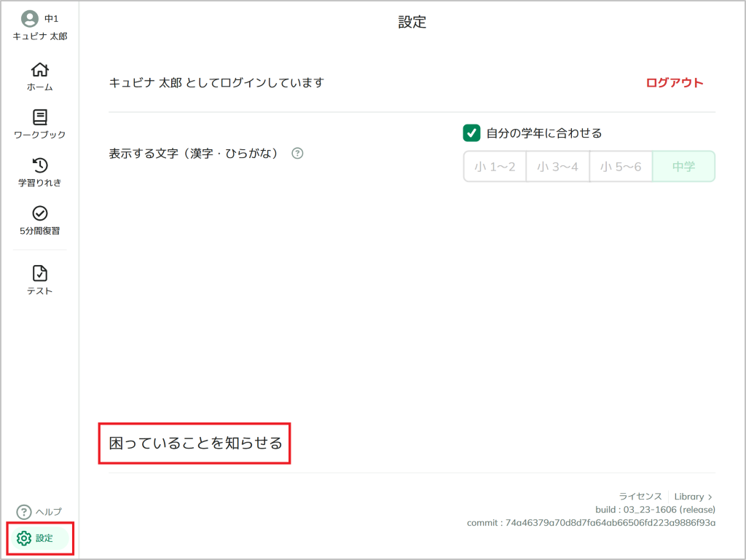
Task: Click the build version text
Action: 655,510
